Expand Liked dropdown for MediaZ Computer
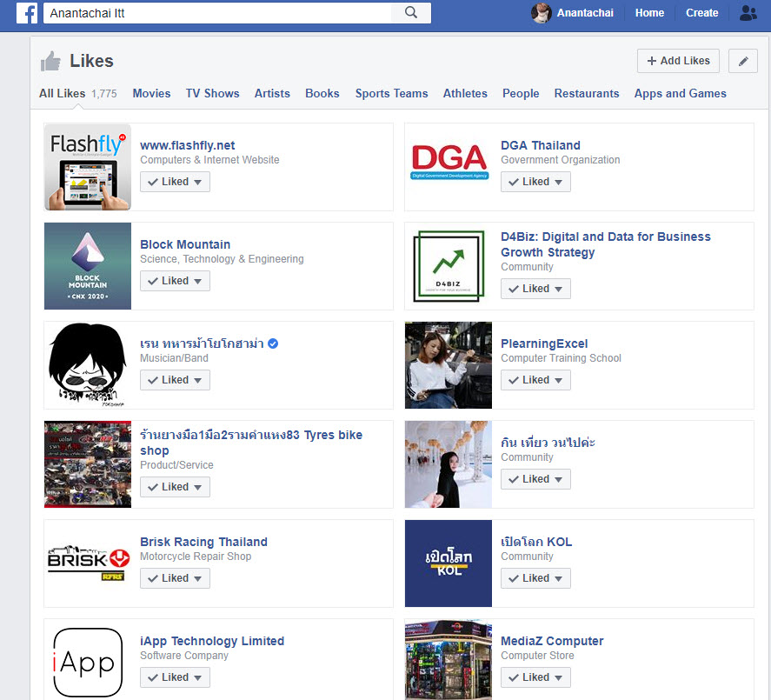771x700 pixels. pos(536,677)
